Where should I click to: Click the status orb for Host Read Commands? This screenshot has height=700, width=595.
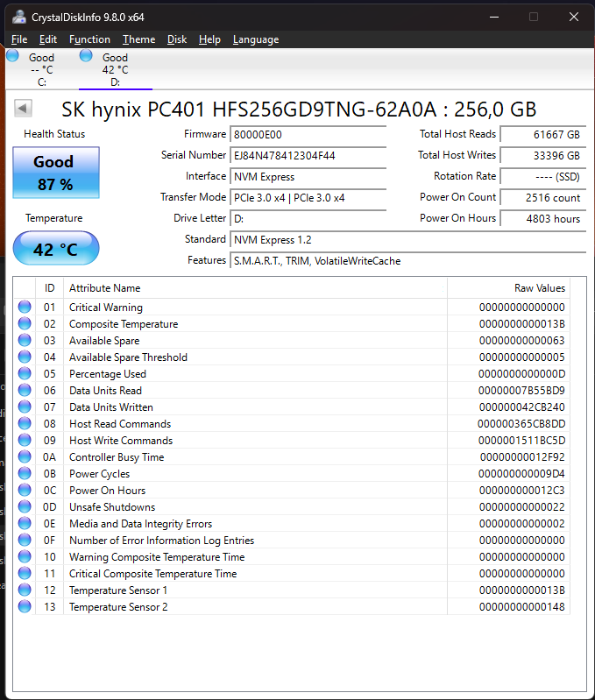click(x=25, y=423)
